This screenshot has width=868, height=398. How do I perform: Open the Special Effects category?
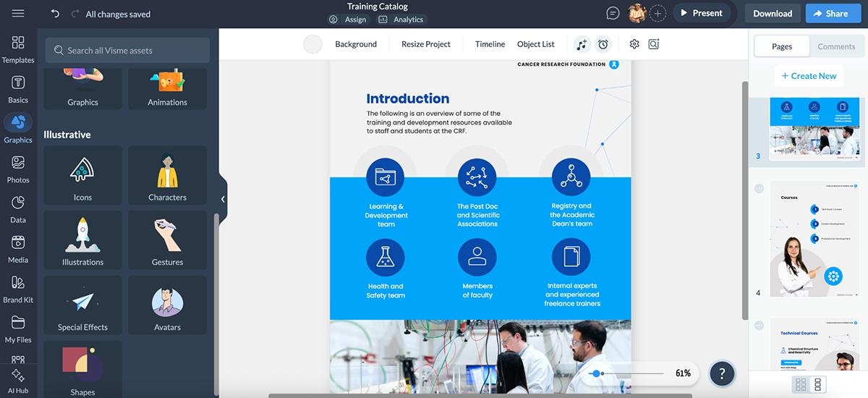coord(82,305)
